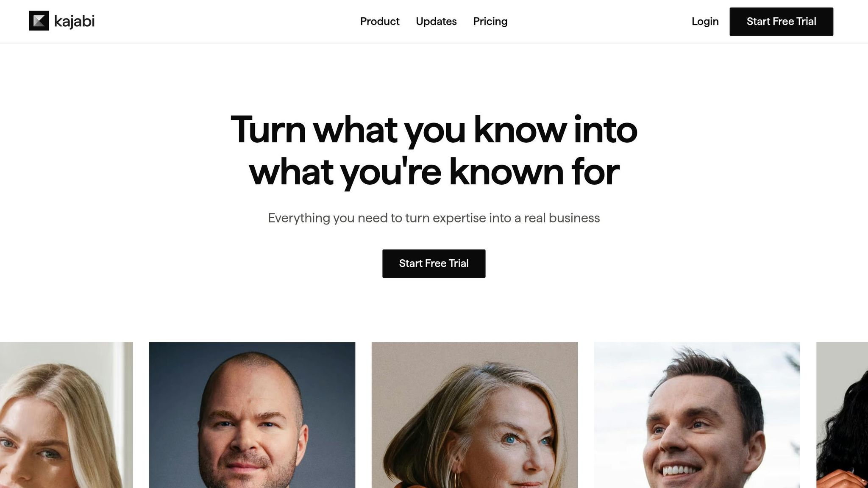The image size is (868, 488).
Task: Click the word 'expertise' in the subheading
Action: (x=459, y=218)
